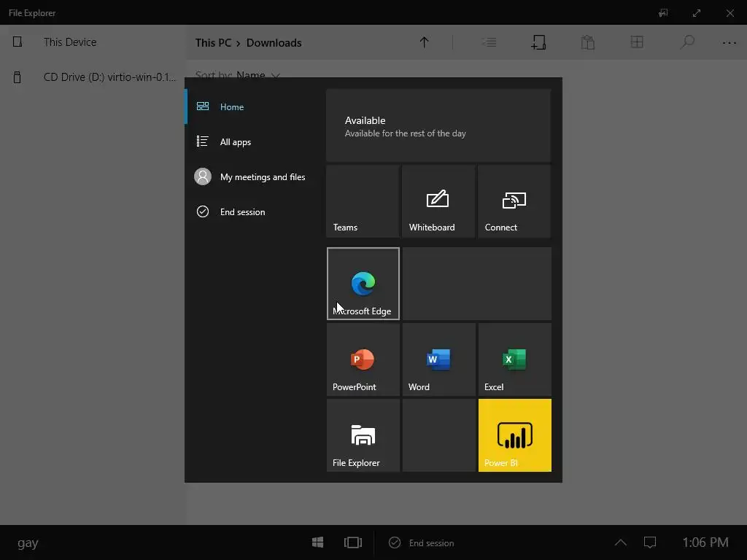Image resolution: width=747 pixels, height=560 pixels.
Task: Select CD Drive (D:) virtio-win in sidebar
Action: [x=93, y=77]
